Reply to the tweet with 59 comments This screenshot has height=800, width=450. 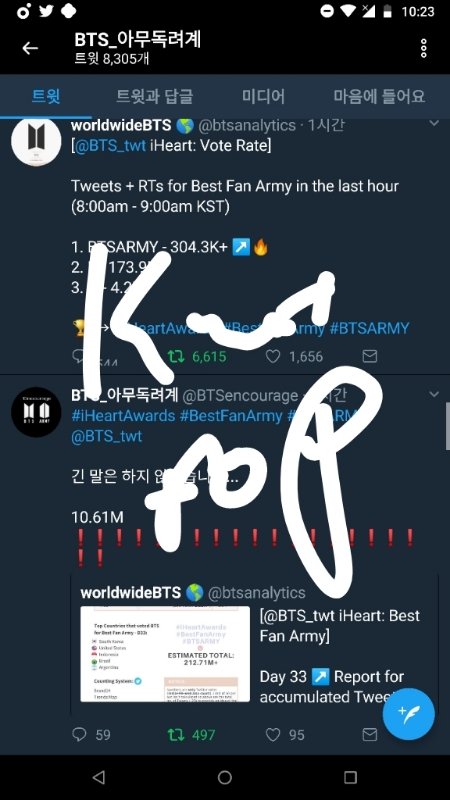point(79,735)
